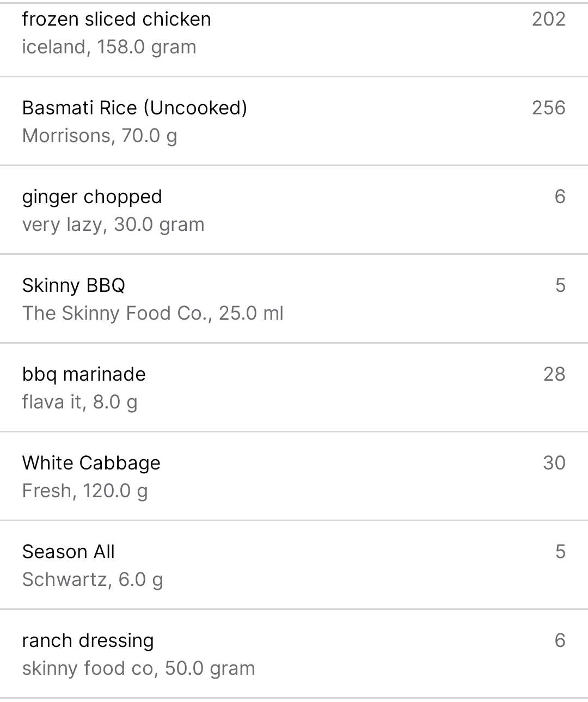588x702 pixels.
Task: Tap the iceland, 158.0 gram serving text
Action: [109, 47]
